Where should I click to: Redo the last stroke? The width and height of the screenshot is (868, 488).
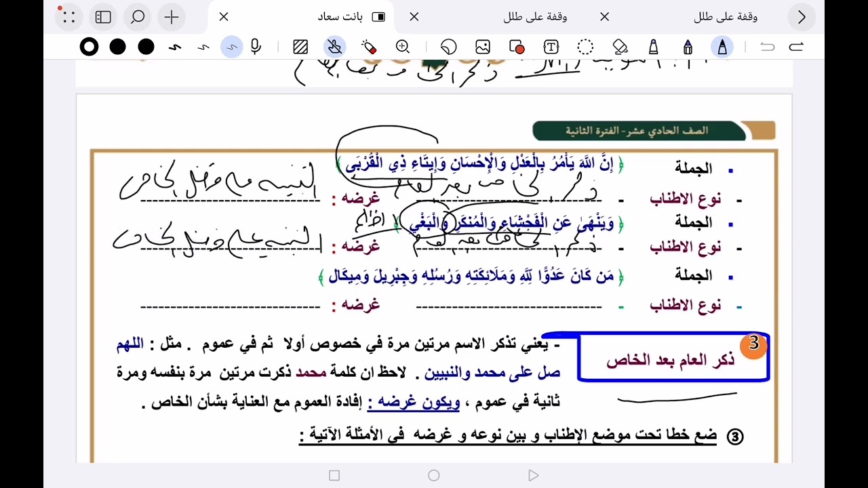pyautogui.click(x=796, y=47)
